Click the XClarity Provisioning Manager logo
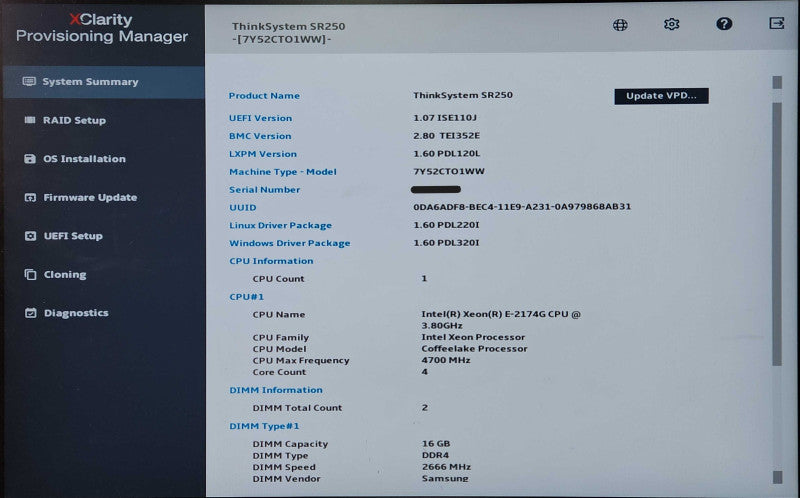The width and height of the screenshot is (800, 498). pos(102,28)
